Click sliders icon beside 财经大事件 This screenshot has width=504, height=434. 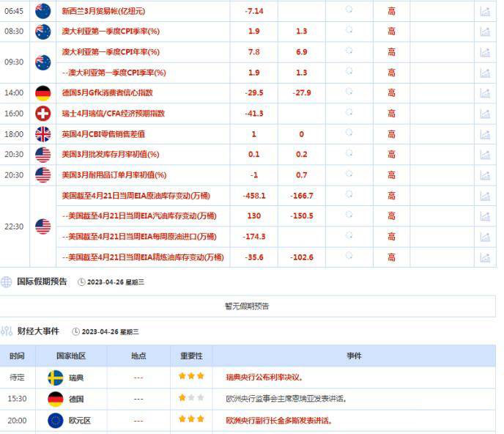[x=7, y=331]
